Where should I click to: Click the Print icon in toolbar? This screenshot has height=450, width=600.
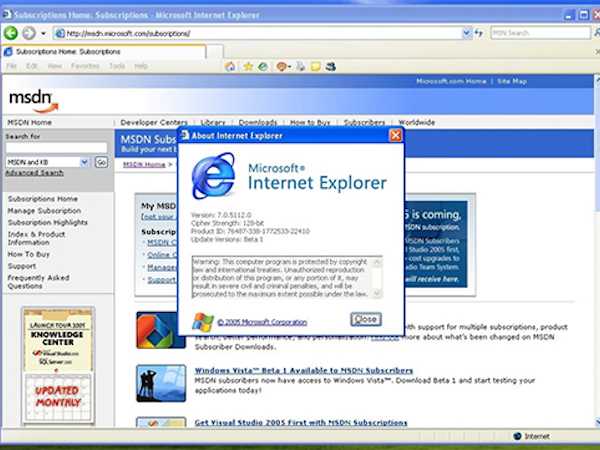[x=301, y=67]
